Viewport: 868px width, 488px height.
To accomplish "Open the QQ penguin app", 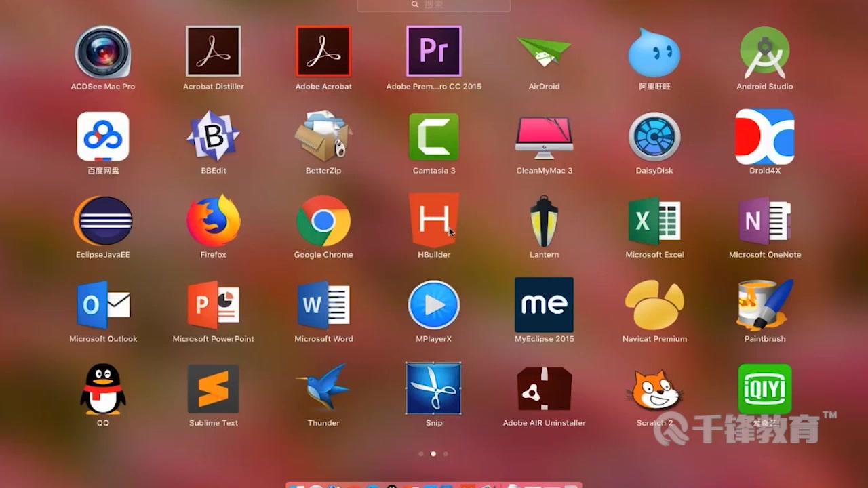I will coord(103,389).
